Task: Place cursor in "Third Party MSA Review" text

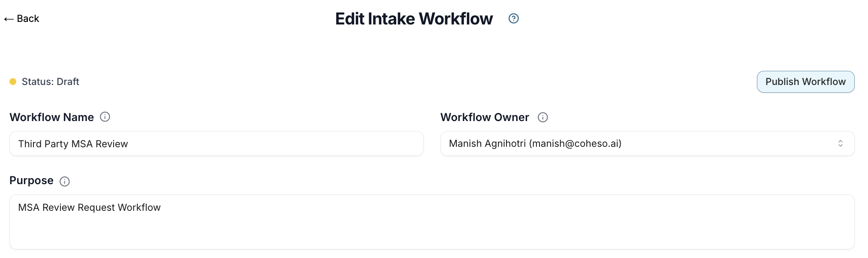Action: 73,144
